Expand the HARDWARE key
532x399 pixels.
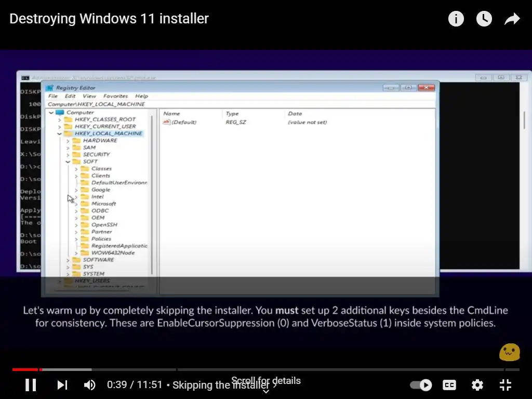point(68,140)
